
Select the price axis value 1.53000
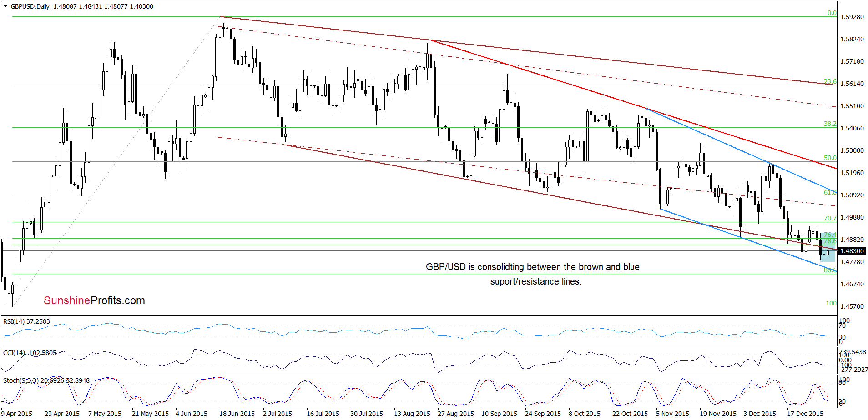[852, 150]
